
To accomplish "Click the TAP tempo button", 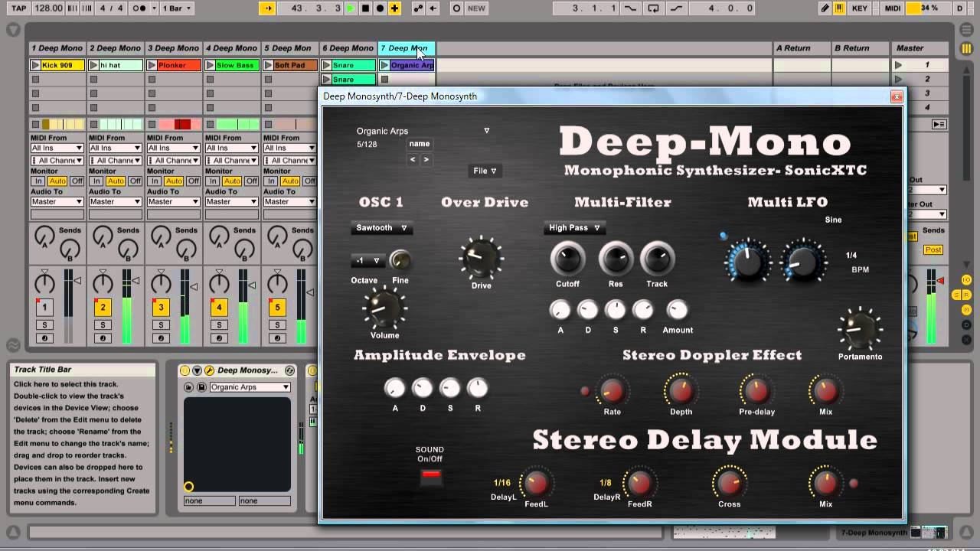I will 18,8.
